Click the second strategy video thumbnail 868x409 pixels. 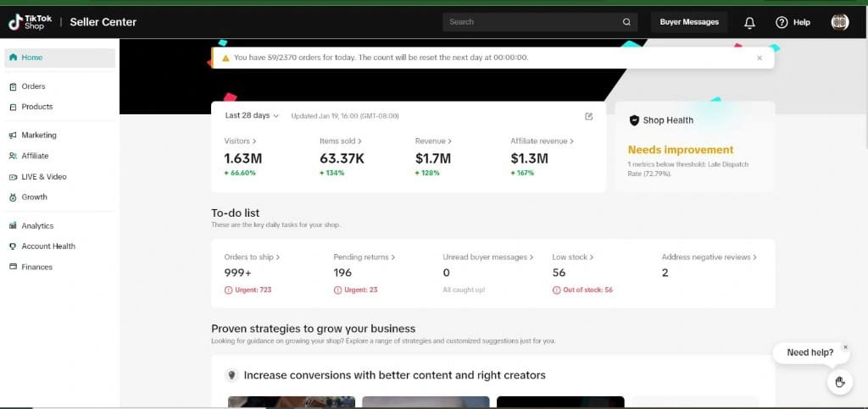click(426, 402)
